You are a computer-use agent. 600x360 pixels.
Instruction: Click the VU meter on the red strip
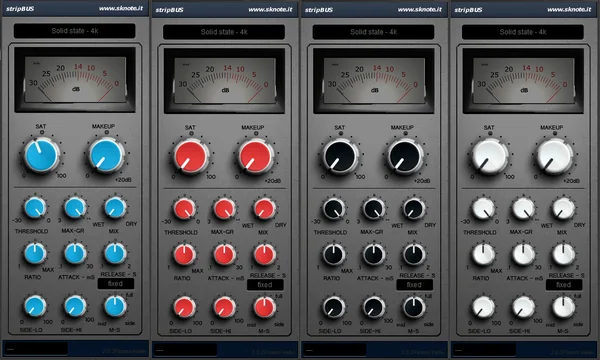(224, 81)
